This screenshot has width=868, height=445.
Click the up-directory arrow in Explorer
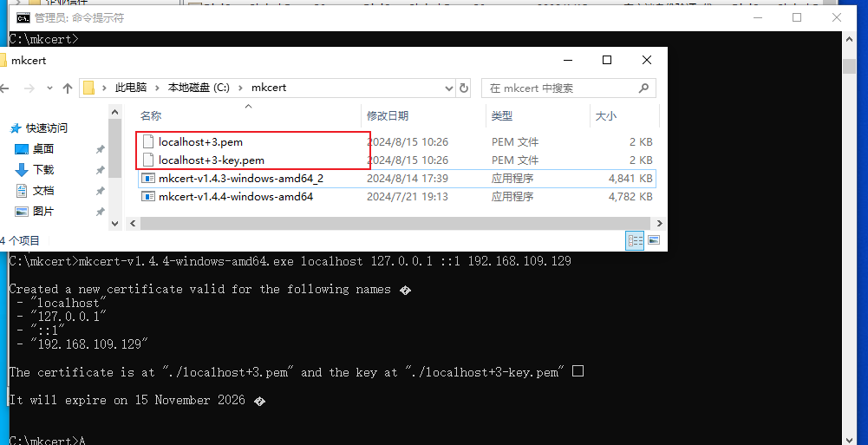click(x=68, y=88)
